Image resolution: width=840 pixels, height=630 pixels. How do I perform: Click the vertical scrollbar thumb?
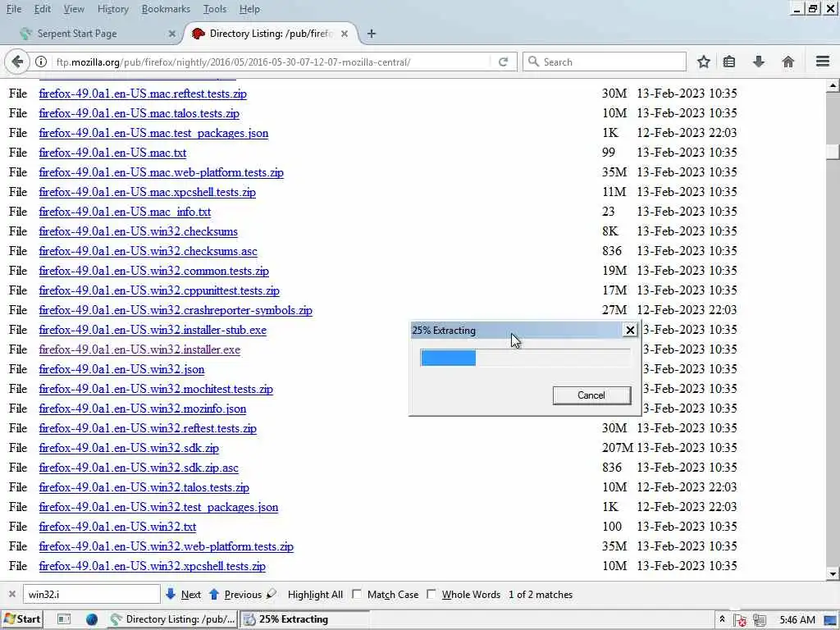tap(833, 152)
